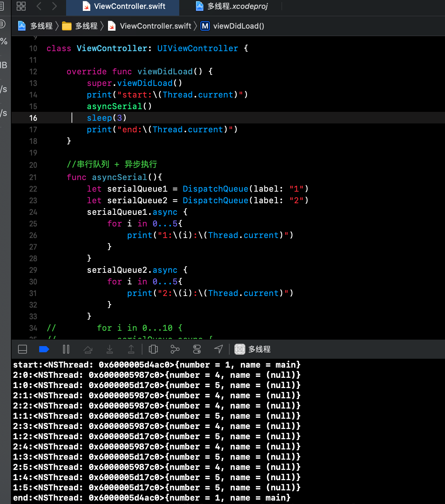Open the related items grid icon
The image size is (445, 504).
click(21, 6)
